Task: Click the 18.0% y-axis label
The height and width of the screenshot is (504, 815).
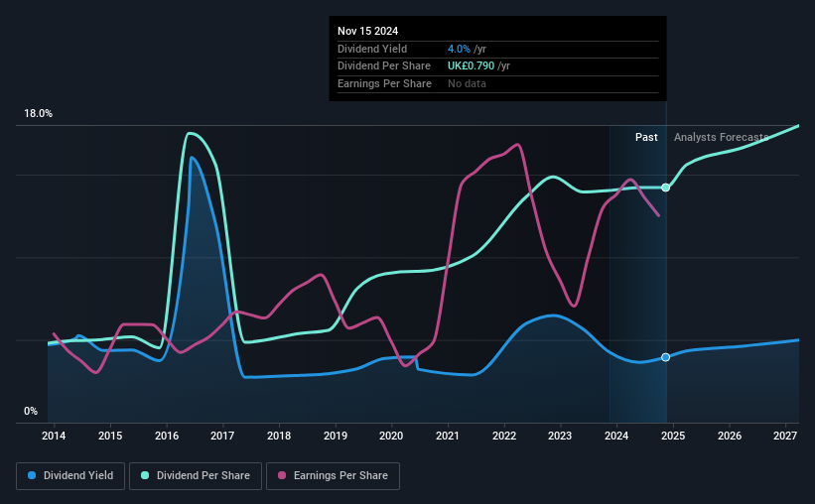Action: [x=38, y=114]
